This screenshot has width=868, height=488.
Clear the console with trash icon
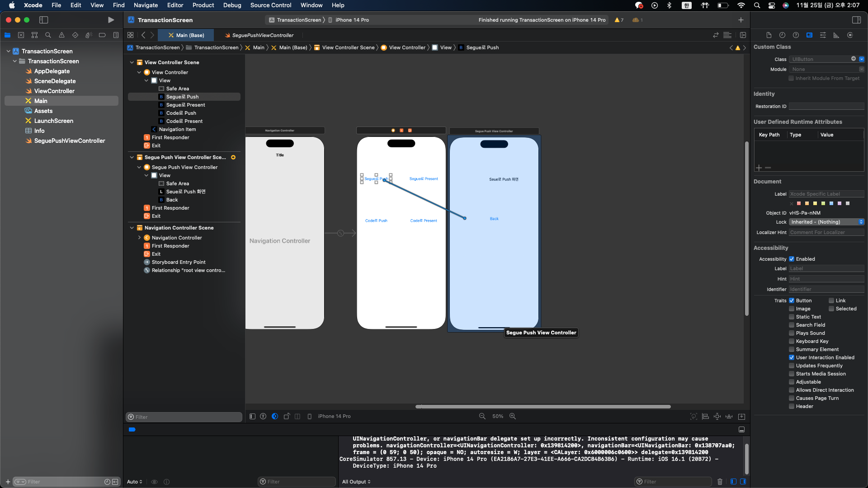click(x=720, y=482)
